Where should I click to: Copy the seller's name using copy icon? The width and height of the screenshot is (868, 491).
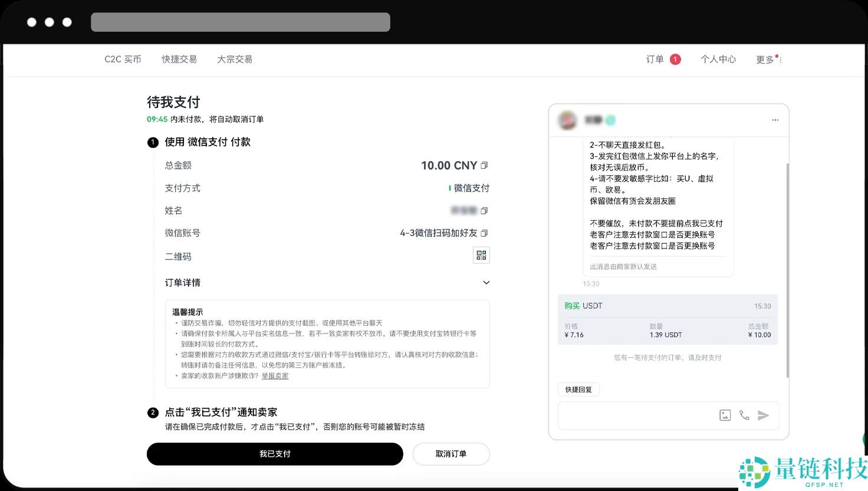(x=484, y=210)
